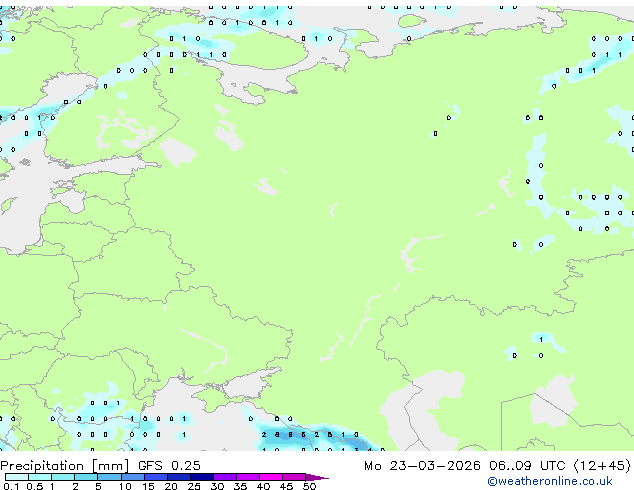This screenshot has width=634, height=490.
Task: Click the '35' legend scale value
Action: (240, 486)
